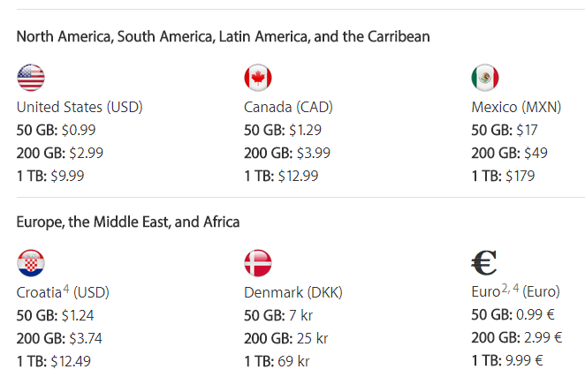Open the Euro (Euro) link
The image size is (585, 392).
point(515,291)
